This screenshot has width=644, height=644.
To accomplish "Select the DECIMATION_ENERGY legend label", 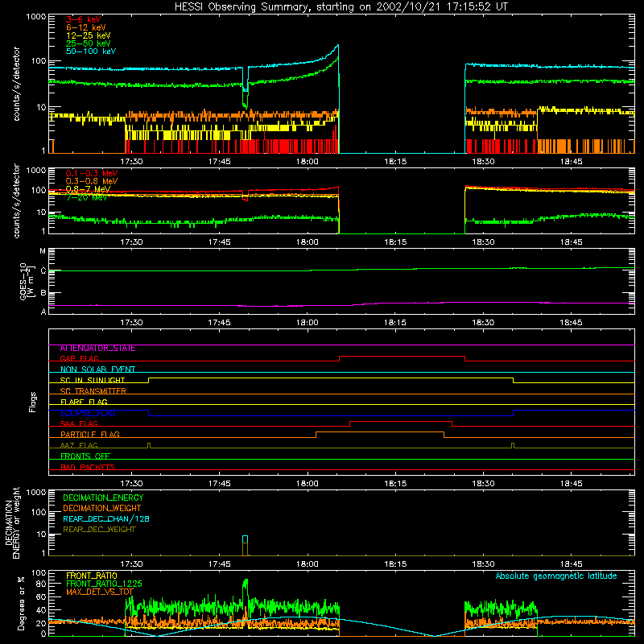I will point(103,497).
